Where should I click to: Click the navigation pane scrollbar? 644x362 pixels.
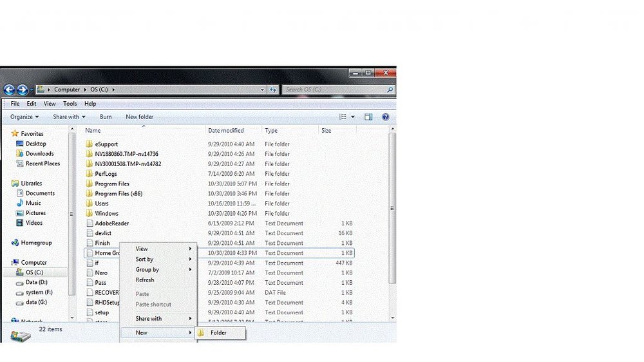pos(72,214)
